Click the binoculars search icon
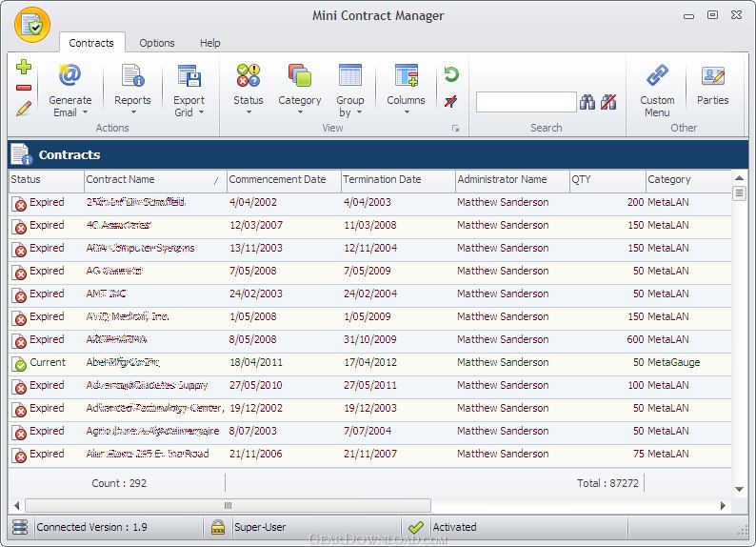Image resolution: width=756 pixels, height=547 pixels. [x=587, y=102]
